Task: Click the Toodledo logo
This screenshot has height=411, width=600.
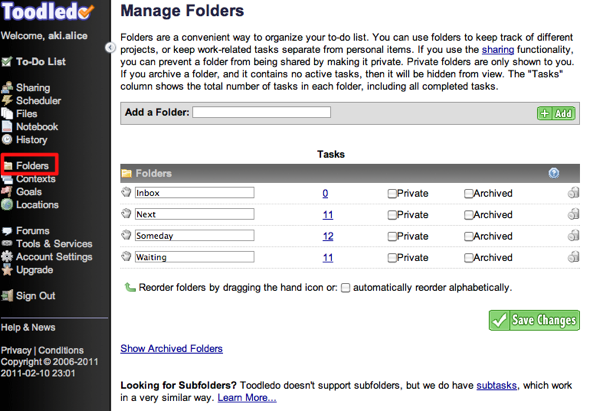Action: 47,11
